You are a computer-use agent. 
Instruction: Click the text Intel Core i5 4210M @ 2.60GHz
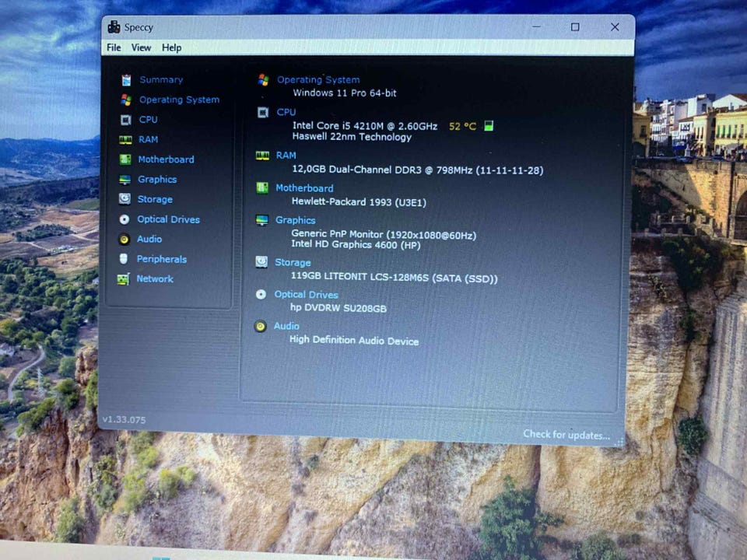click(x=364, y=126)
